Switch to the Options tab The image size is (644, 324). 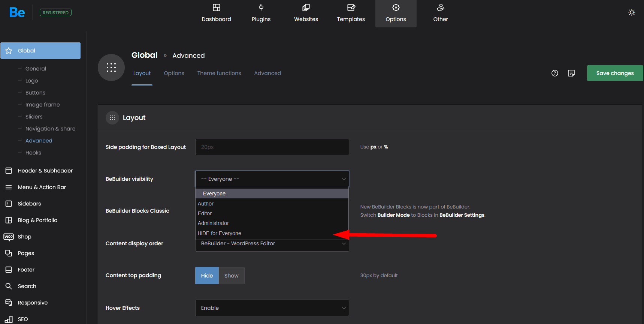pyautogui.click(x=174, y=73)
